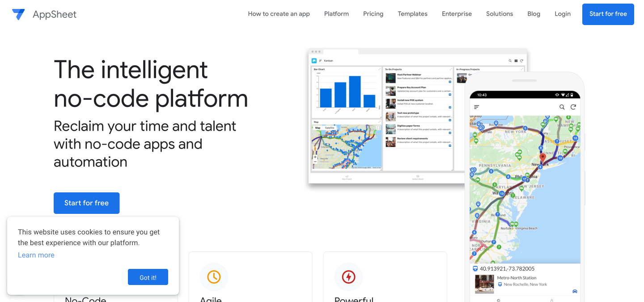Click the grid view icon in Kanban window
644x302 pixels.
coord(516,60)
